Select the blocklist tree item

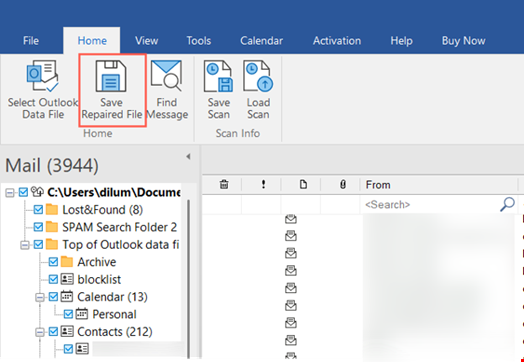[x=99, y=279]
